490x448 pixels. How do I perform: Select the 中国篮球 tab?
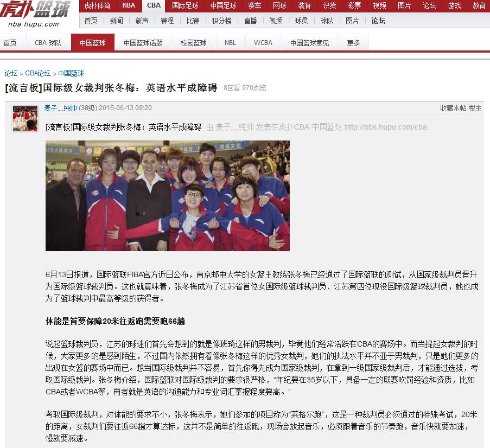93,42
